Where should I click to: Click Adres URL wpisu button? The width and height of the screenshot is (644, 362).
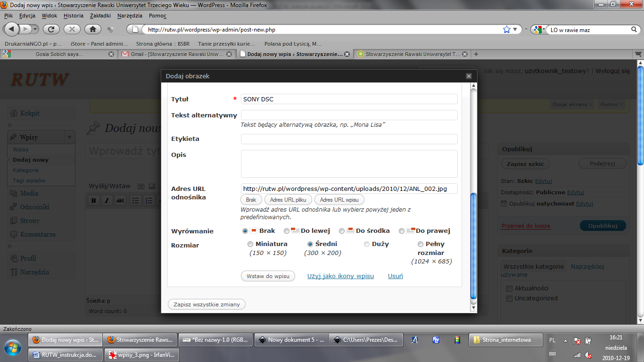tap(339, 200)
